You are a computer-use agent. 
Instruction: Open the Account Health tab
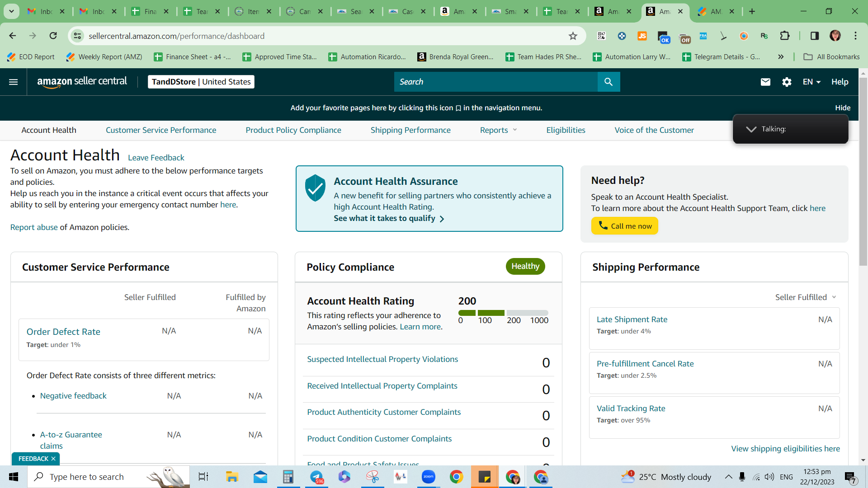(49, 130)
